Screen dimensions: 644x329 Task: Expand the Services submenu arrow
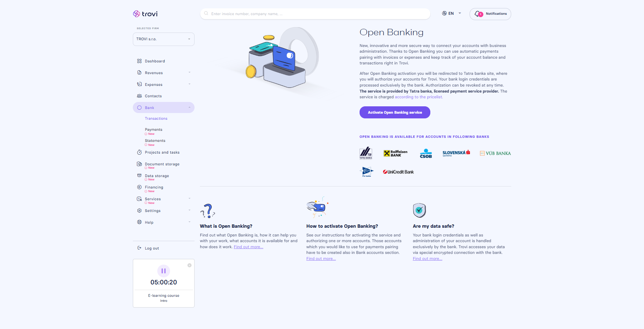(x=190, y=199)
